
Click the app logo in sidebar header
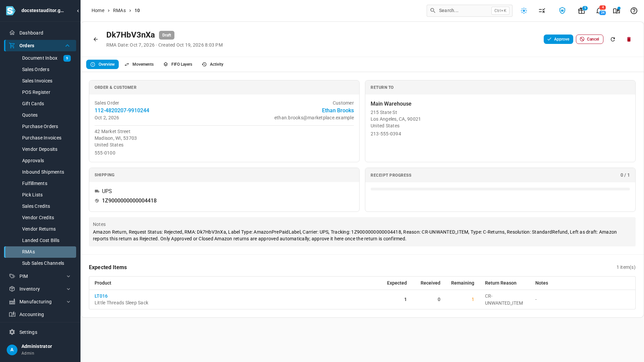pos(11,11)
